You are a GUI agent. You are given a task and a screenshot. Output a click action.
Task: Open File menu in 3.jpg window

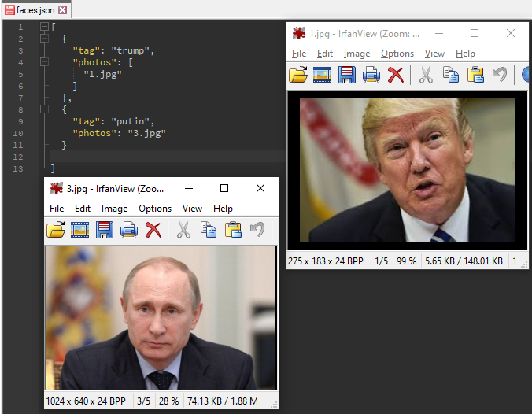tap(57, 209)
